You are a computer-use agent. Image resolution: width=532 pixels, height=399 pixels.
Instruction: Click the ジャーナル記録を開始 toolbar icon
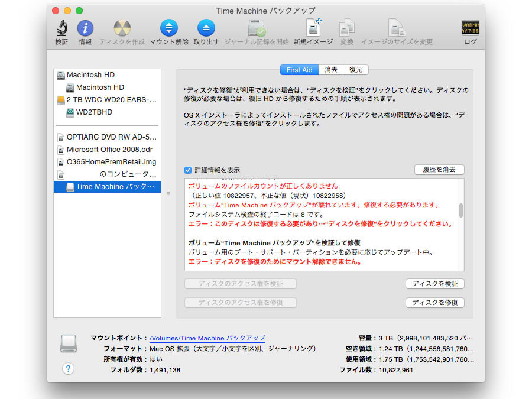257,28
